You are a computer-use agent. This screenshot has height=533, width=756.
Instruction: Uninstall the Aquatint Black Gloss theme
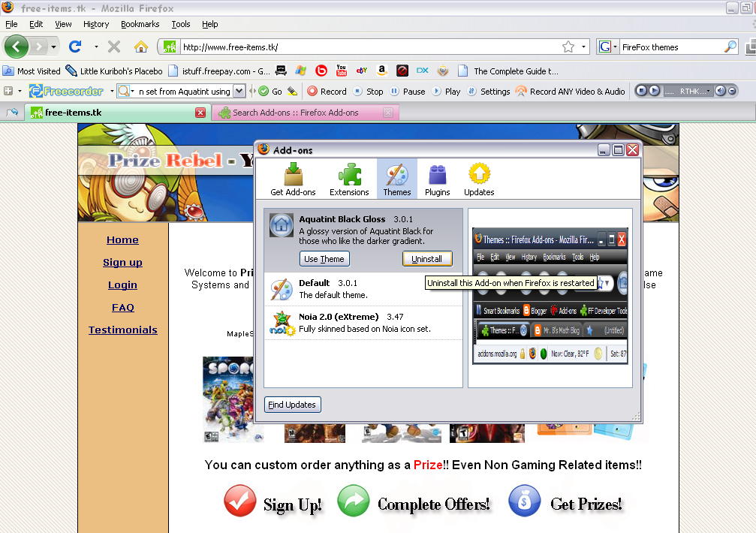(427, 258)
